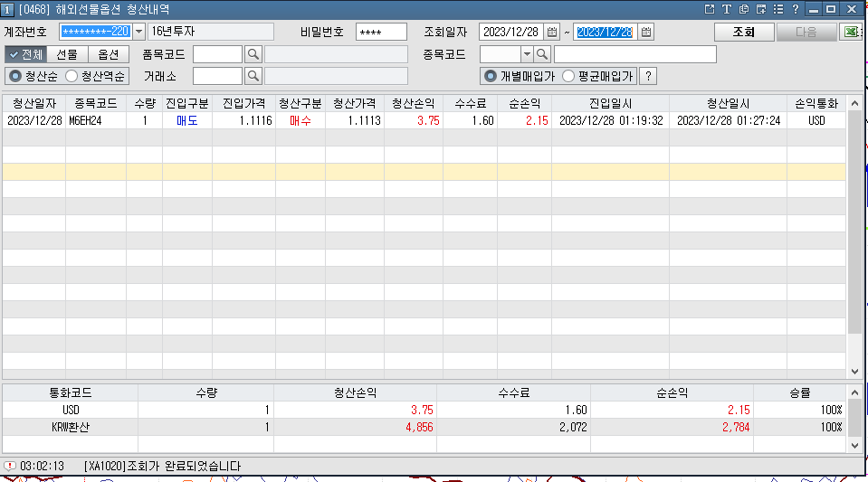Click the screen number 1 icon in title bar
The width and height of the screenshot is (868, 482).
pos(6,9)
